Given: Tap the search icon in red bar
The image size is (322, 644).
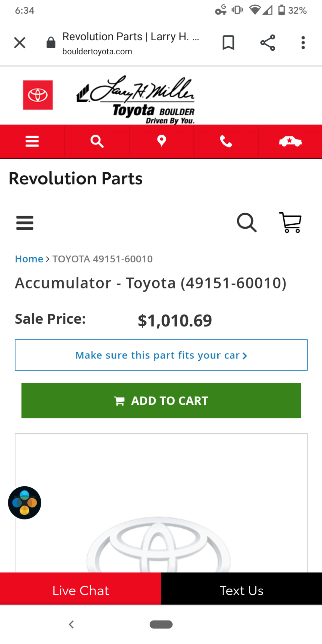Looking at the screenshot, I should tap(97, 141).
